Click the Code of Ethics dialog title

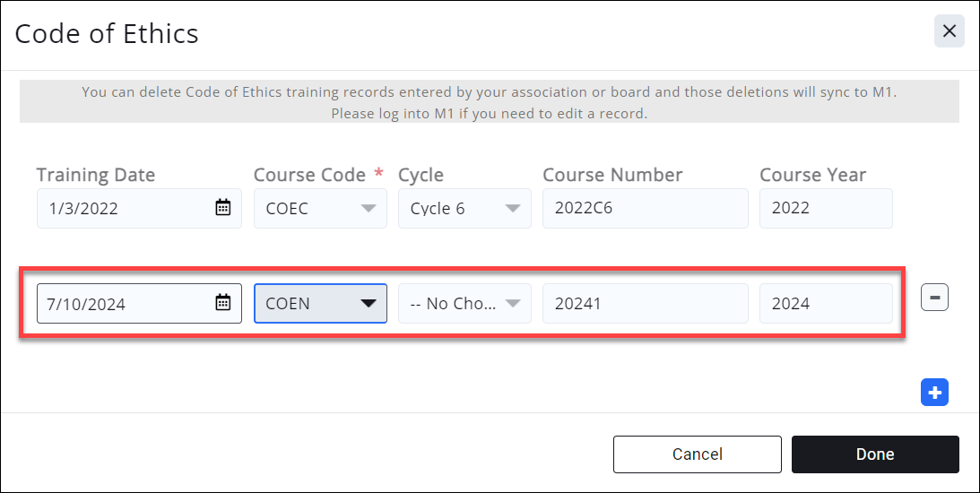(107, 34)
